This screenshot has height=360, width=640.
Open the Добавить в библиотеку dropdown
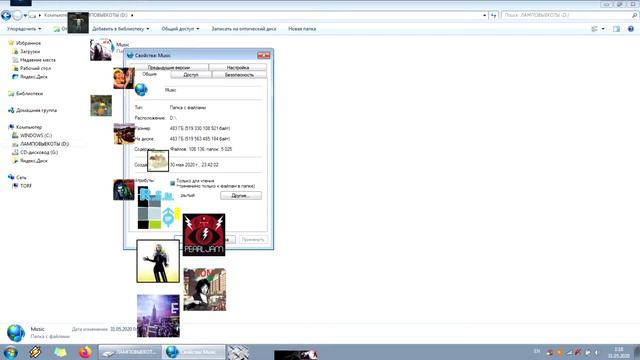120,29
